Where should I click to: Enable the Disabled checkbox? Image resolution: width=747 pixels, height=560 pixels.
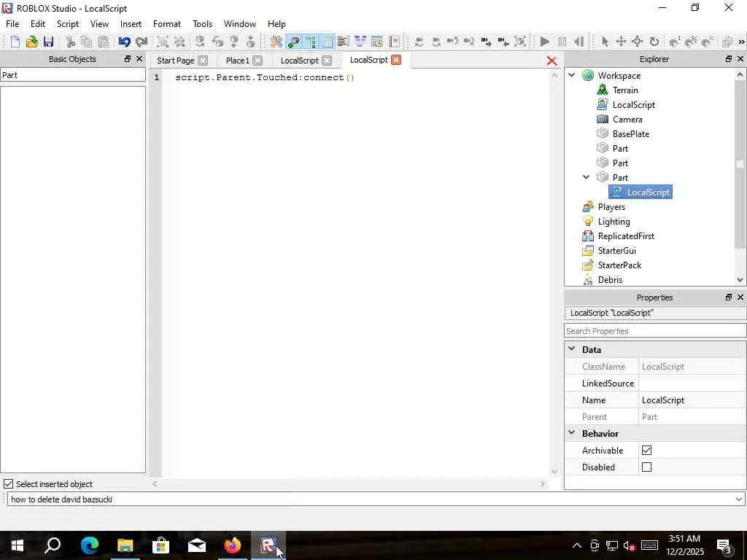(x=646, y=467)
